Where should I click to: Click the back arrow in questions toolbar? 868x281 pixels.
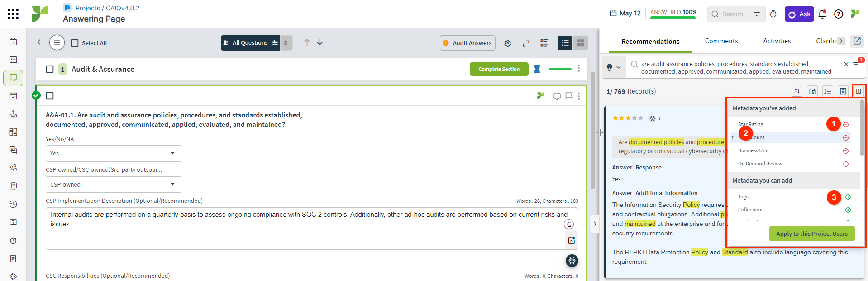pyautogui.click(x=40, y=42)
